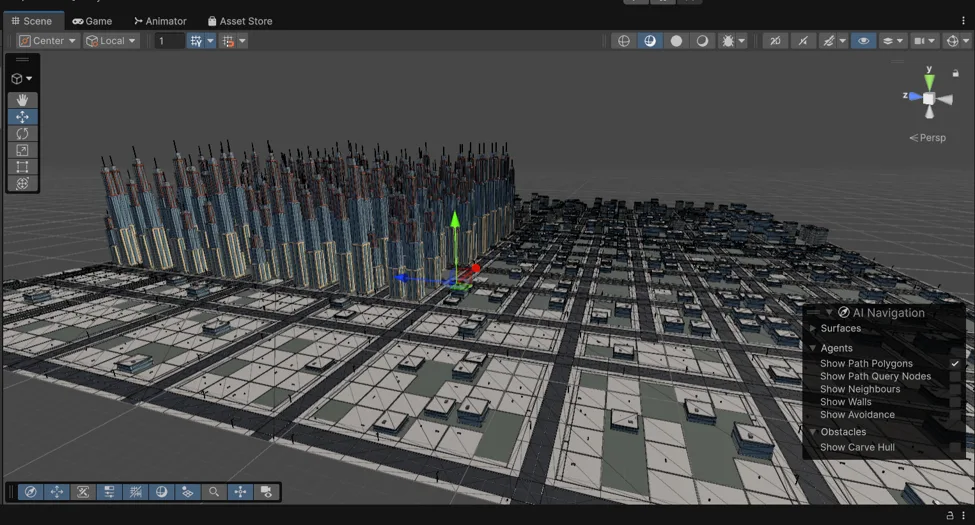Select unlit draw mode sphere icon
This screenshot has width=975, height=525.
[676, 41]
